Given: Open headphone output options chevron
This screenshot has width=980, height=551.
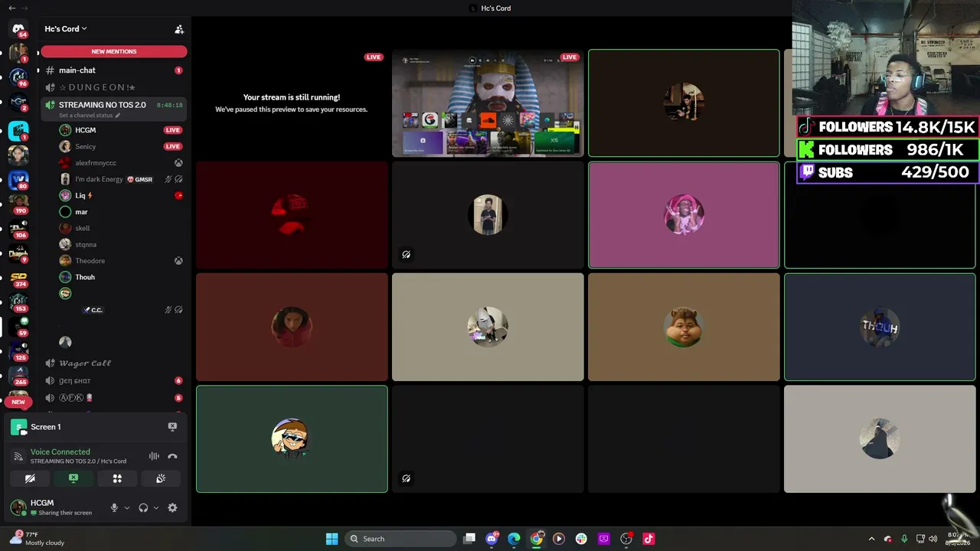Looking at the screenshot, I should coord(156,507).
